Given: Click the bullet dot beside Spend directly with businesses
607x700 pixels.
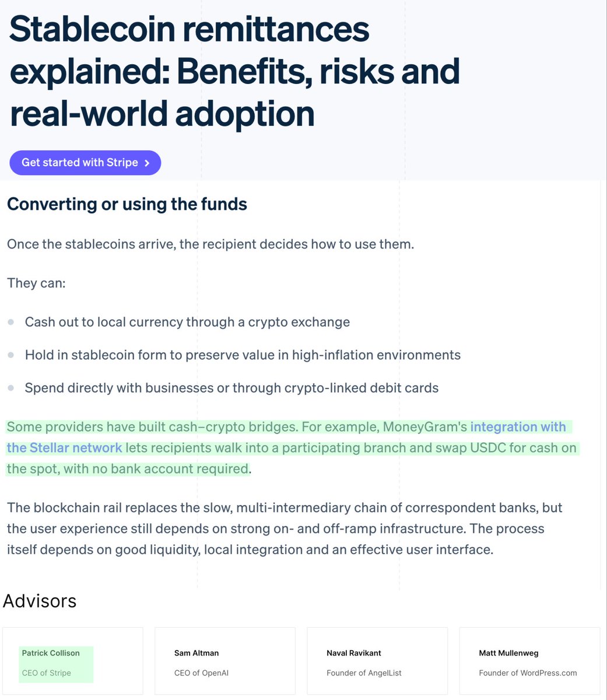Looking at the screenshot, I should click(10, 388).
